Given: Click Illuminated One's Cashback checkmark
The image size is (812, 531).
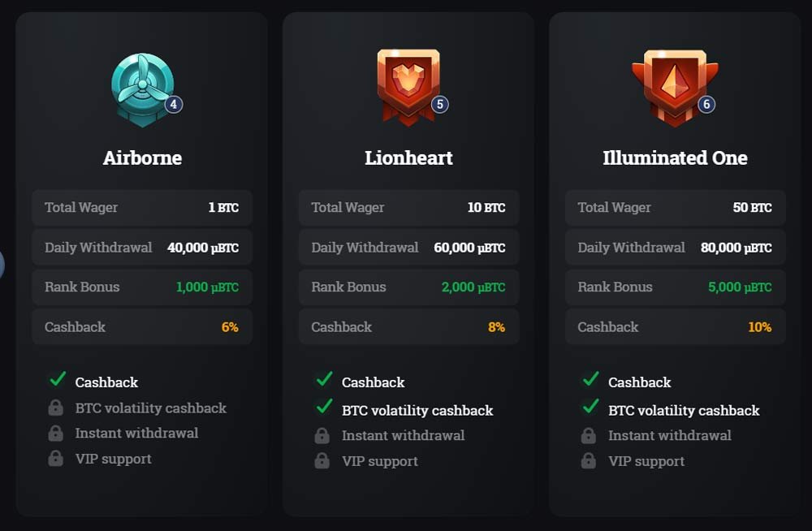Looking at the screenshot, I should coord(591,378).
